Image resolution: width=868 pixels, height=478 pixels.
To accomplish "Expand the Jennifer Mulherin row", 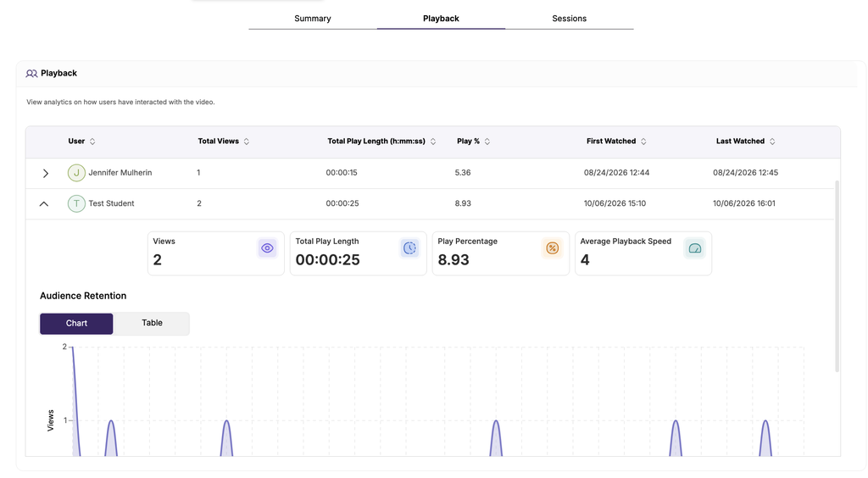I will (46, 173).
